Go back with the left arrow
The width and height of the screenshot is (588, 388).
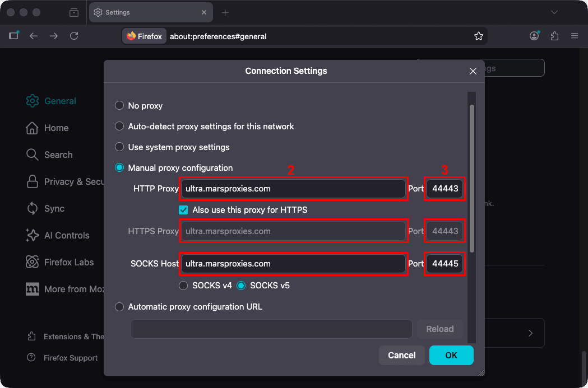pos(34,36)
